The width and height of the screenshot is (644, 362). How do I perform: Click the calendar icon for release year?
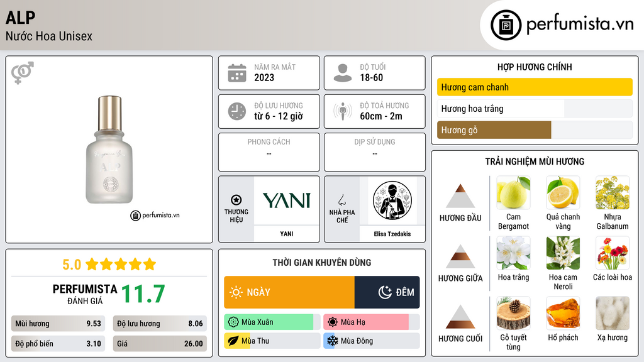click(237, 73)
